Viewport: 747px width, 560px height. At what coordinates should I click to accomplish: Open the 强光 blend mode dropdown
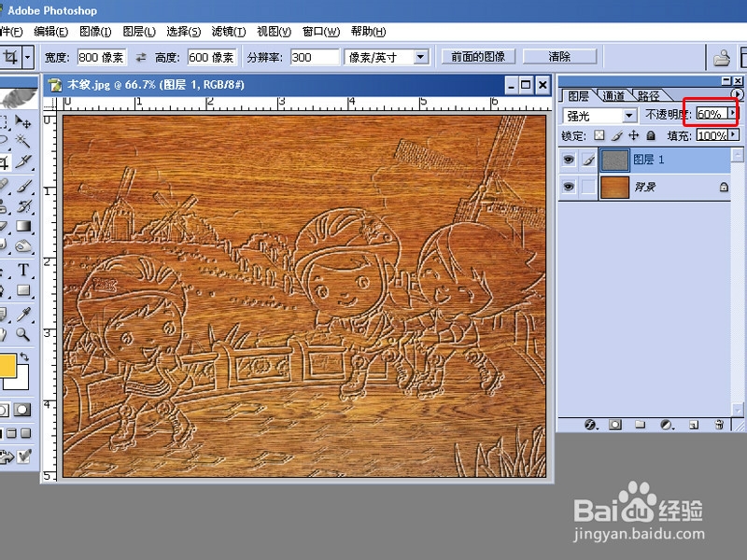coord(628,115)
